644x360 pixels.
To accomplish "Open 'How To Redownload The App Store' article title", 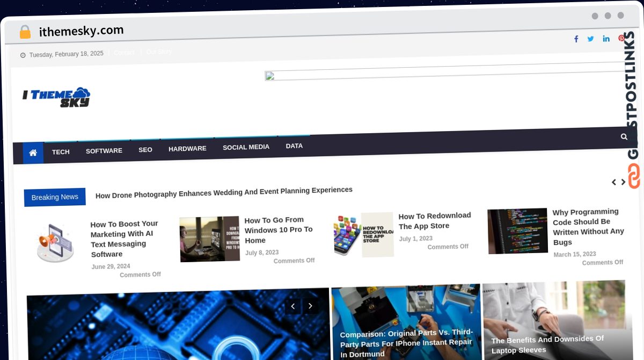I will (x=435, y=221).
